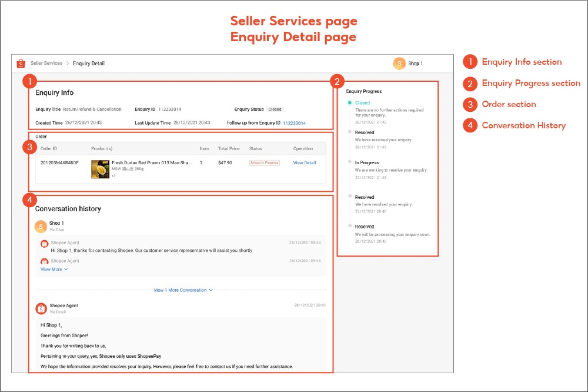
Task: Click order ID 201203M4XR48DF
Action: tap(59, 162)
